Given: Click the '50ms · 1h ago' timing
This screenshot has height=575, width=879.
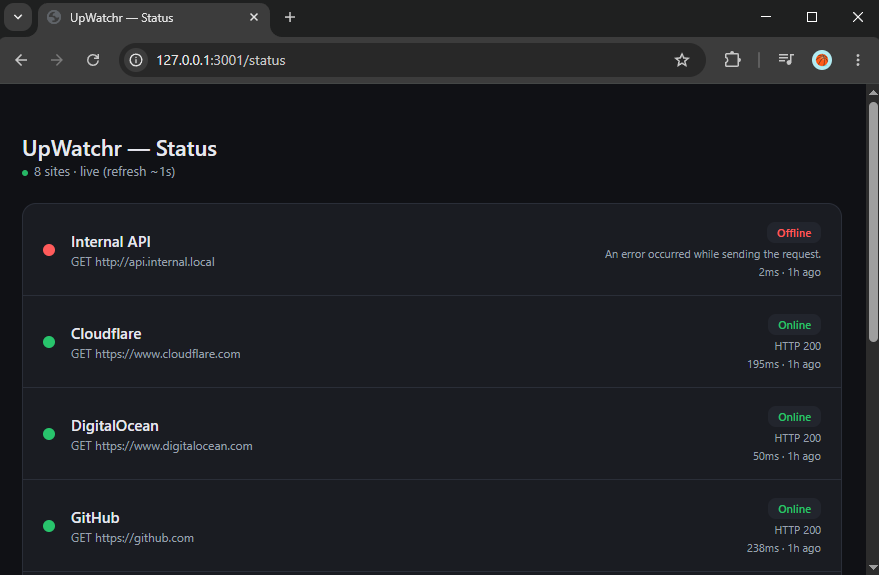Looking at the screenshot, I should click(x=787, y=456).
